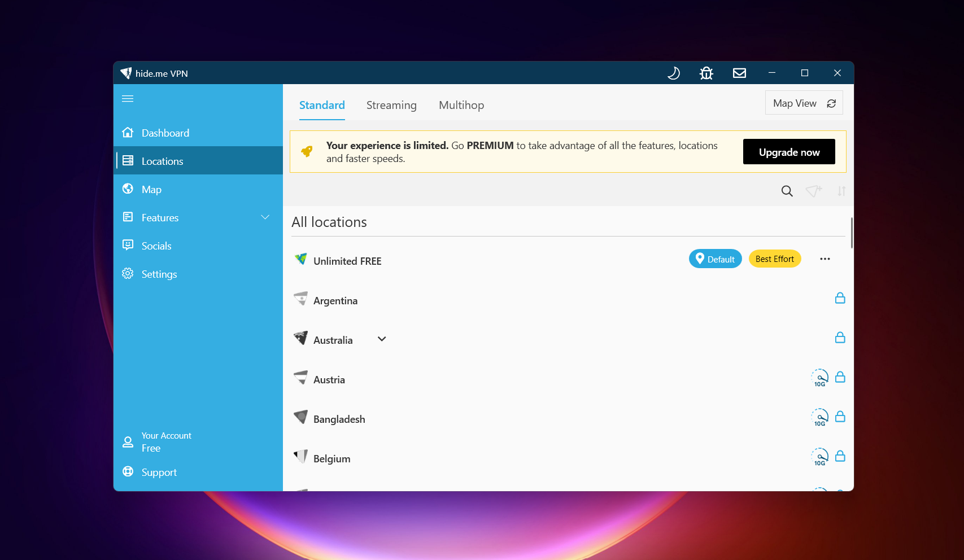Switch to the Multihop tab
The width and height of the screenshot is (964, 560).
[461, 105]
